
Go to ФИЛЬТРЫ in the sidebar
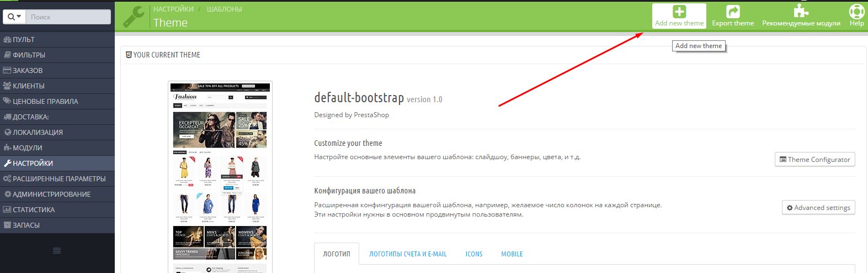(29, 55)
